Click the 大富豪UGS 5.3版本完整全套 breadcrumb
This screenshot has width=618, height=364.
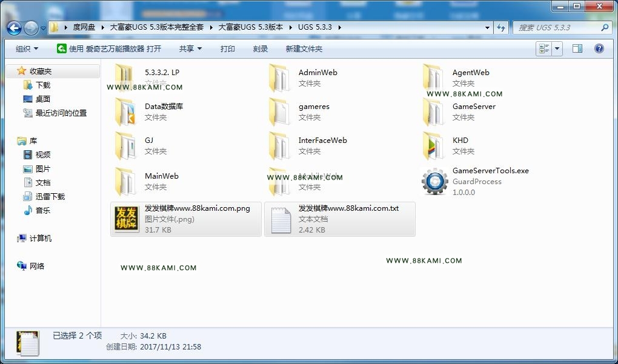tap(157, 28)
